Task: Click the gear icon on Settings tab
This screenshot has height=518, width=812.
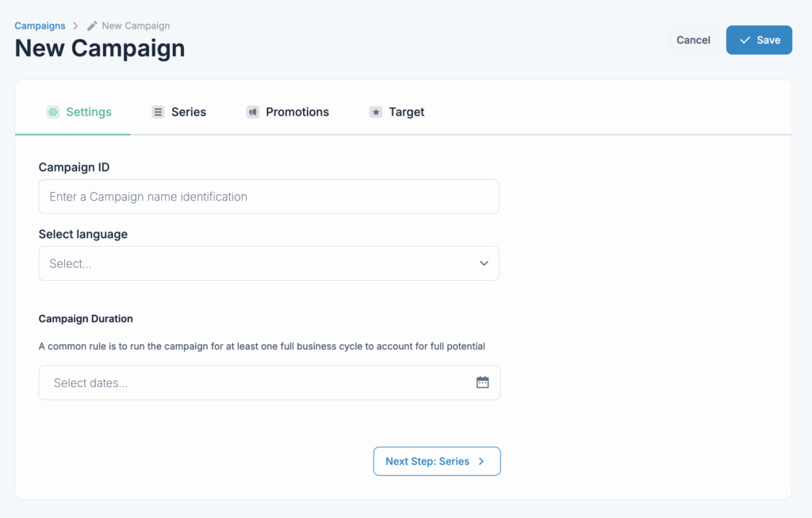Action: pyautogui.click(x=53, y=112)
